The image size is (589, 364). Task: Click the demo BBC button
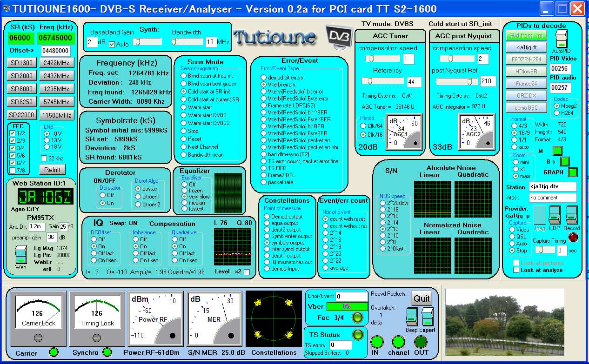pyautogui.click(x=527, y=108)
